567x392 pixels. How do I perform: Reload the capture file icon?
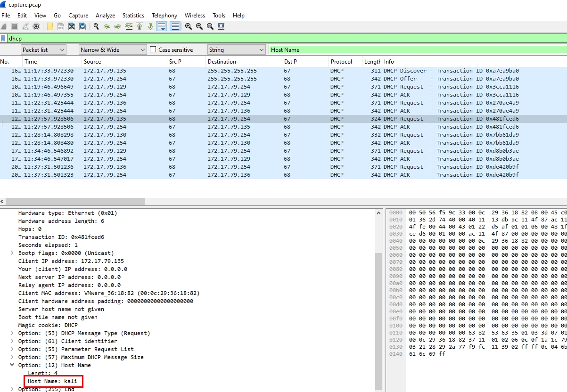pos(82,26)
